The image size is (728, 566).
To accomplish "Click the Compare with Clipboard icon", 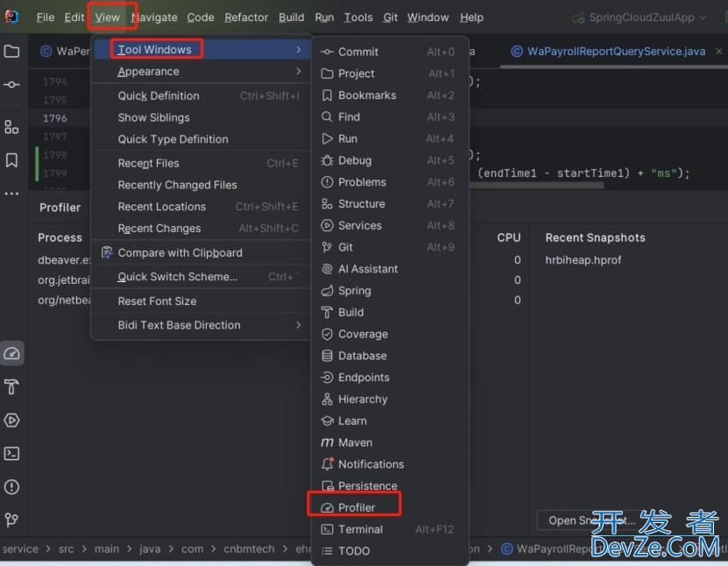I will 107,252.
